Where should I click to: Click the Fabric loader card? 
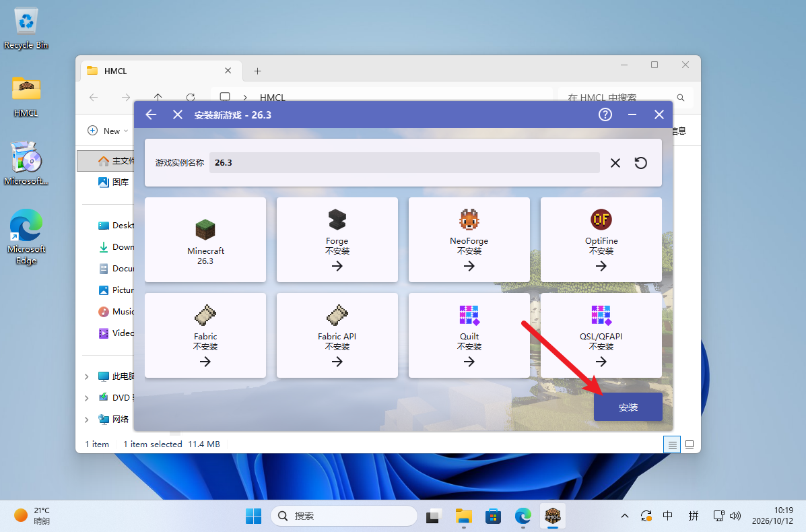coord(205,335)
